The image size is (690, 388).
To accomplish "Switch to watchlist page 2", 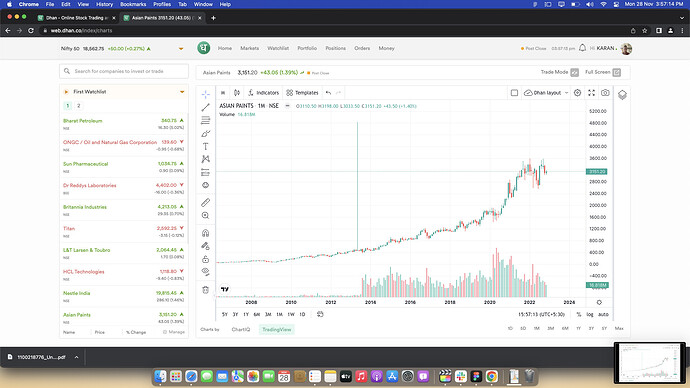I will [x=79, y=106].
